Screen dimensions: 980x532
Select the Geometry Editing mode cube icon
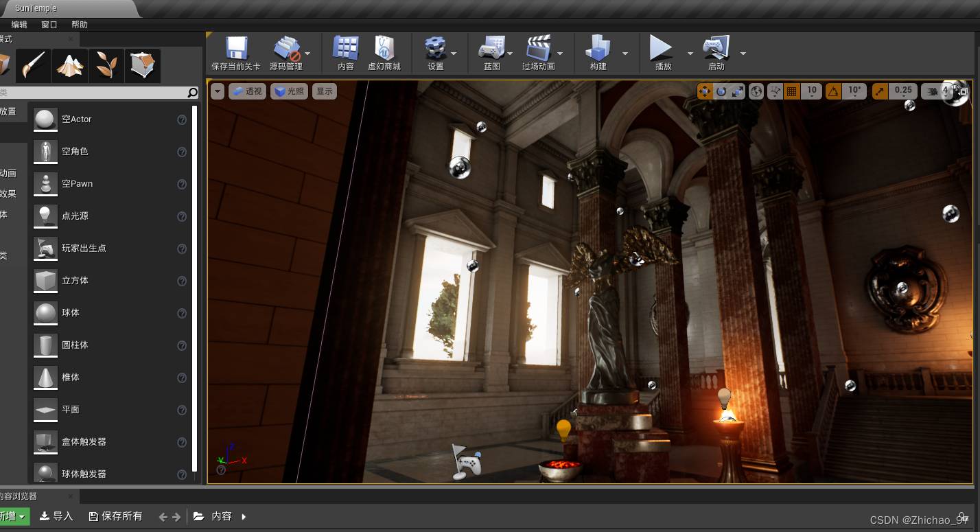(143, 65)
